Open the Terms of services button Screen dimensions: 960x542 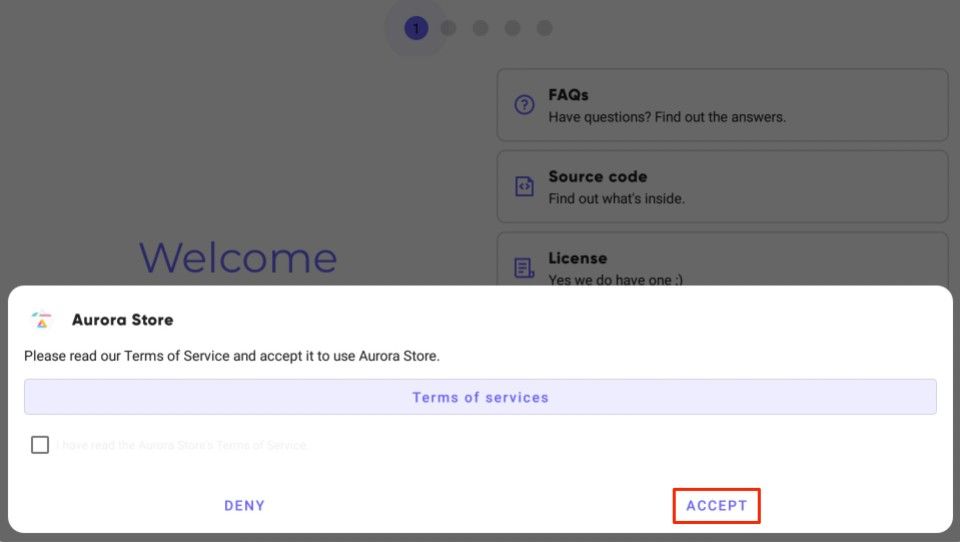coord(480,397)
